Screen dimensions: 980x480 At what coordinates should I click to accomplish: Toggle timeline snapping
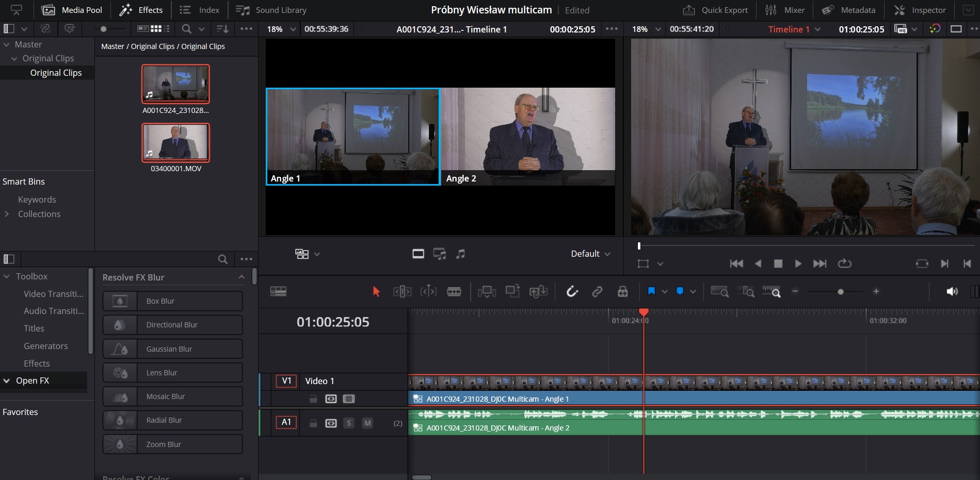[x=572, y=292]
